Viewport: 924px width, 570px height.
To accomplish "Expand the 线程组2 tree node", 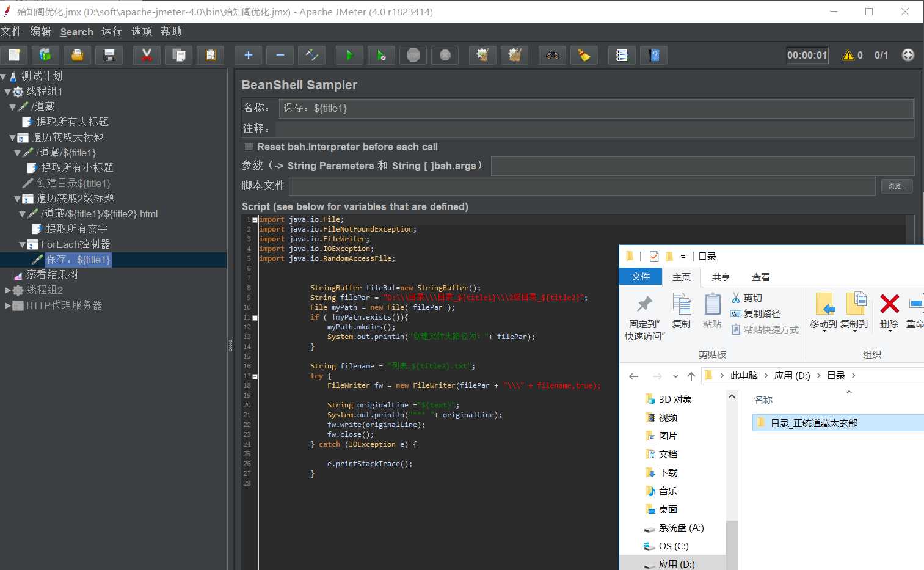I will [7, 290].
